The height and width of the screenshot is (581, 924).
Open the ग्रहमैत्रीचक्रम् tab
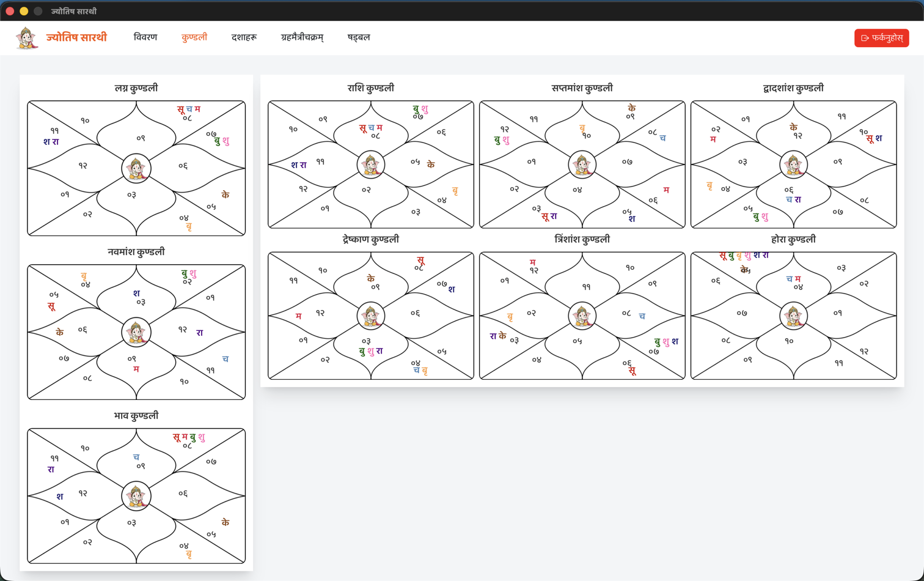[x=302, y=37]
